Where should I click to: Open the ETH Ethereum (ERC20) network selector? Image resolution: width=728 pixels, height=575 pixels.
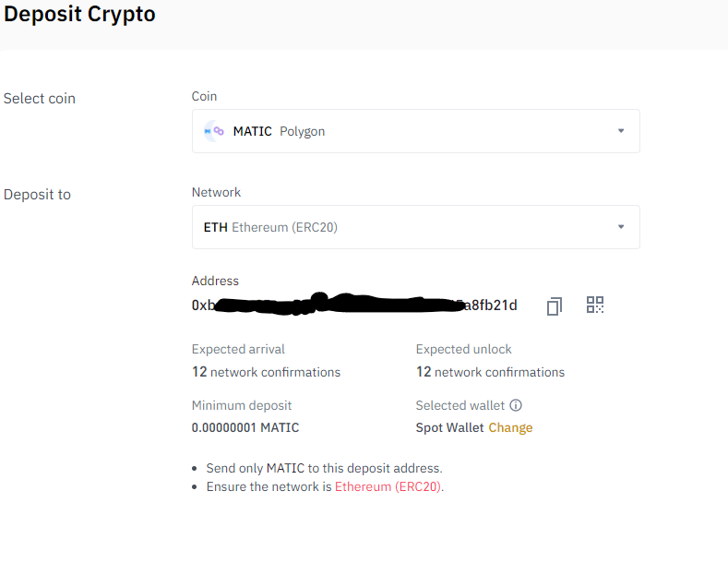tap(415, 227)
